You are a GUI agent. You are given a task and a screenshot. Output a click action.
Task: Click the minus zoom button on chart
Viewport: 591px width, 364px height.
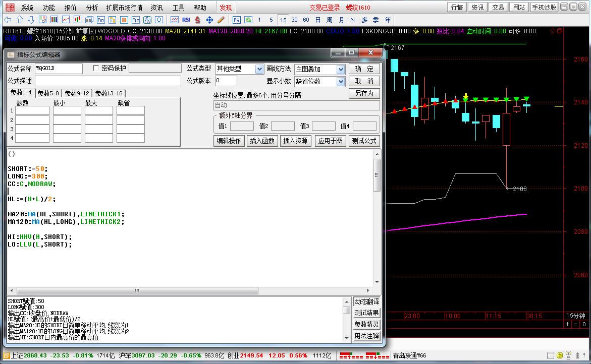coord(575,324)
